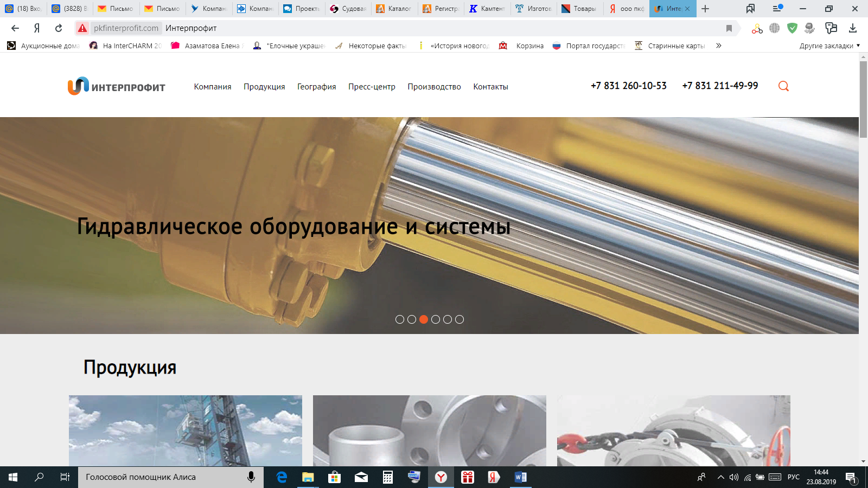Select the last slider dot
This screenshot has height=488, width=868.
point(459,319)
